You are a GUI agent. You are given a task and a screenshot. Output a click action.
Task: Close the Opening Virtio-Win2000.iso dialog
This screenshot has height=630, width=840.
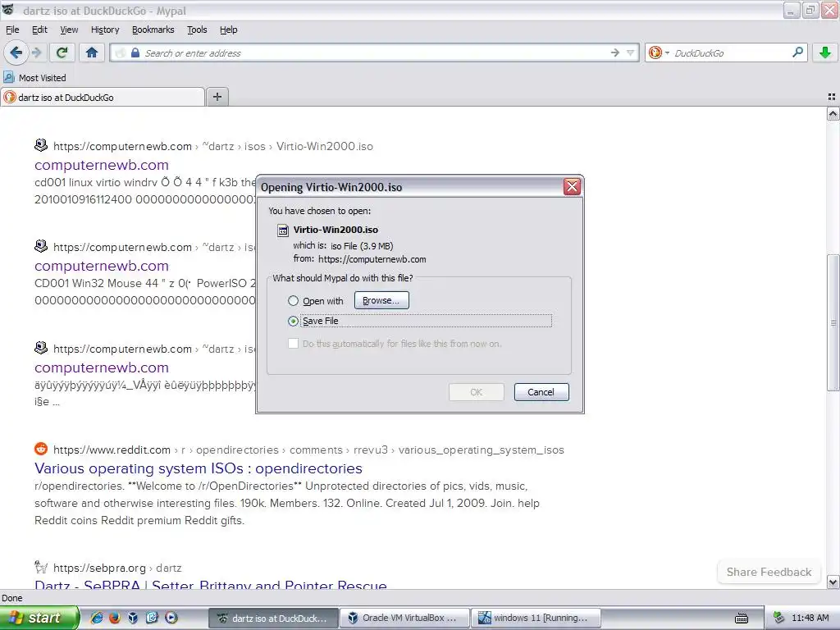[x=572, y=186]
